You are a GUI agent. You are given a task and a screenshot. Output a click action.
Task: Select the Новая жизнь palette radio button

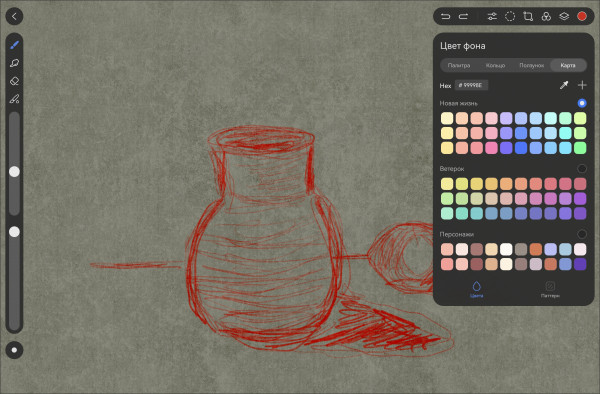point(582,103)
